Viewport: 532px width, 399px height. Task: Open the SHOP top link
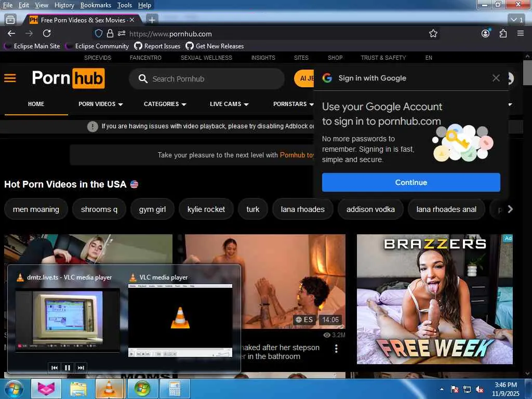[335, 58]
